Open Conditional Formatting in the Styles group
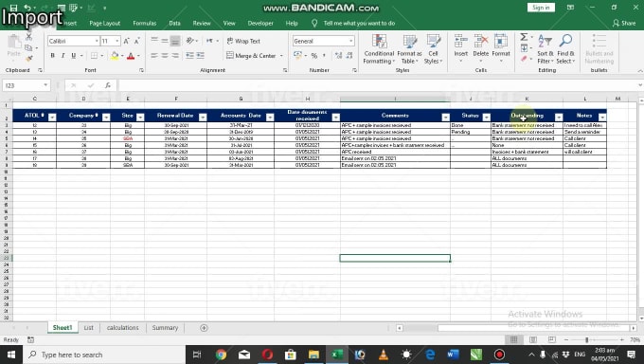The height and width of the screenshot is (364, 644). click(x=379, y=49)
